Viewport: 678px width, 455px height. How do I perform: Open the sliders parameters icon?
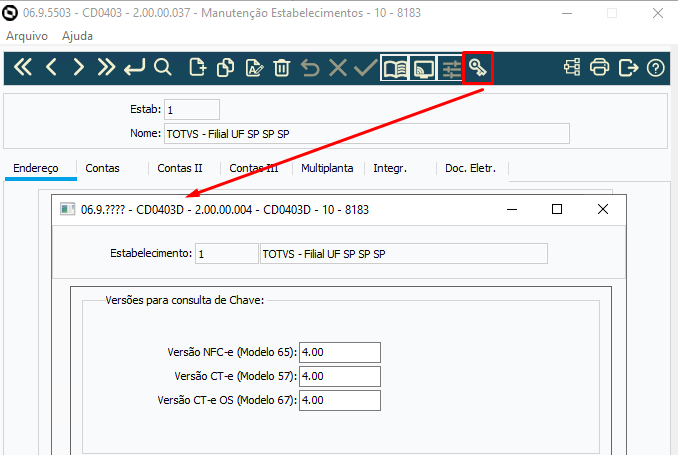451,68
